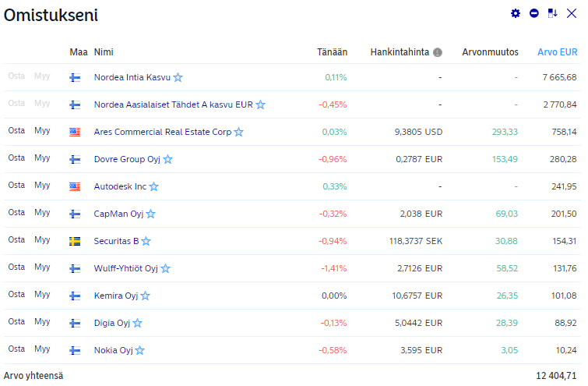
Task: Star Nordea Aasialaiset Tähdet A kasvu EUR
Action: [x=260, y=104]
